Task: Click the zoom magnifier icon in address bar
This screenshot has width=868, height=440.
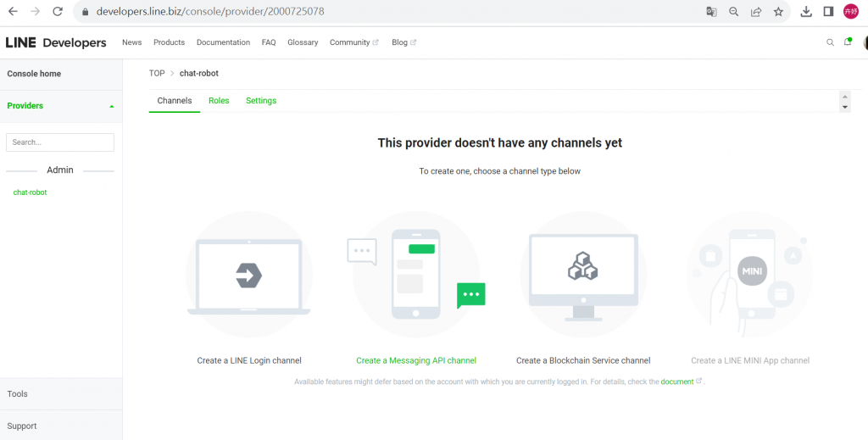Action: coord(733,12)
